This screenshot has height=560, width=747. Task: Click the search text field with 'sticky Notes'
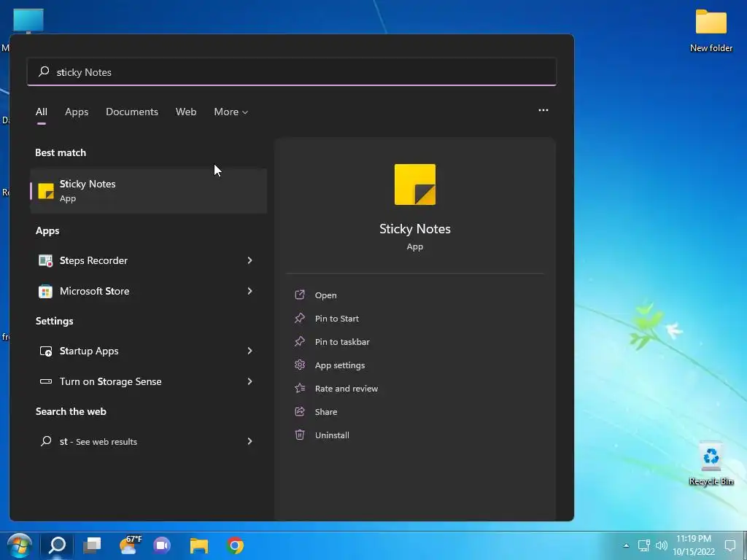(292, 72)
